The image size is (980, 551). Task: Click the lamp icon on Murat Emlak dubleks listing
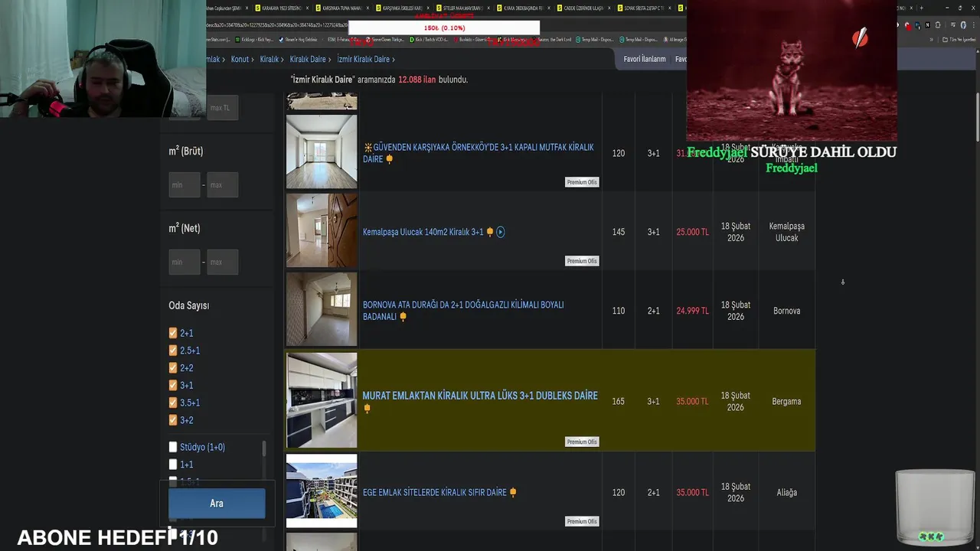tap(367, 409)
